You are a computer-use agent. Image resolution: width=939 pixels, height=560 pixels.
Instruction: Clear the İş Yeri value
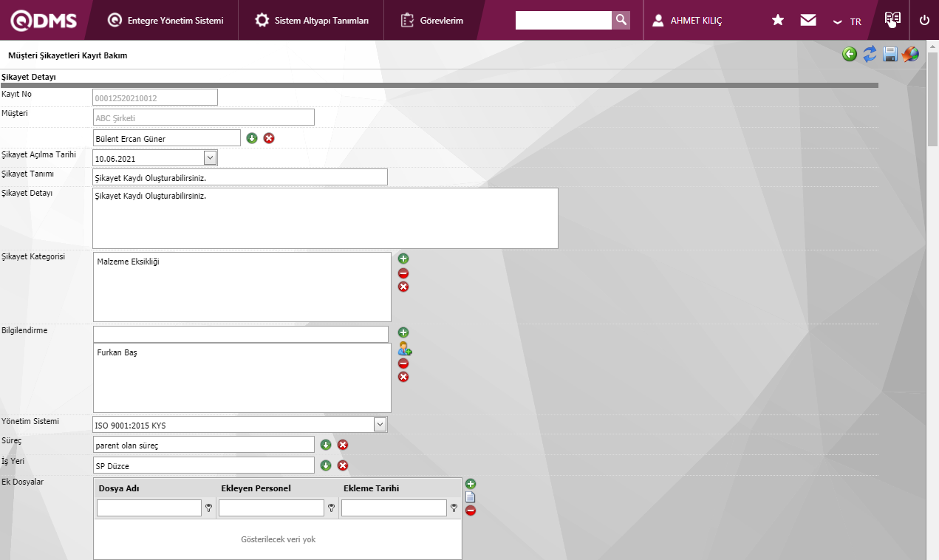click(x=343, y=465)
